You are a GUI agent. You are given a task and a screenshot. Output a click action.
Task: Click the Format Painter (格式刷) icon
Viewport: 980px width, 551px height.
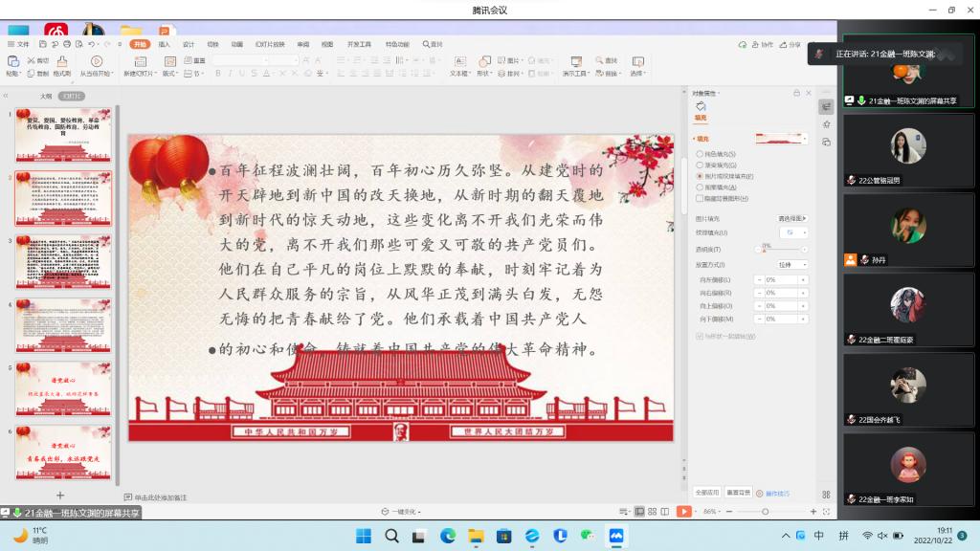coord(62,62)
